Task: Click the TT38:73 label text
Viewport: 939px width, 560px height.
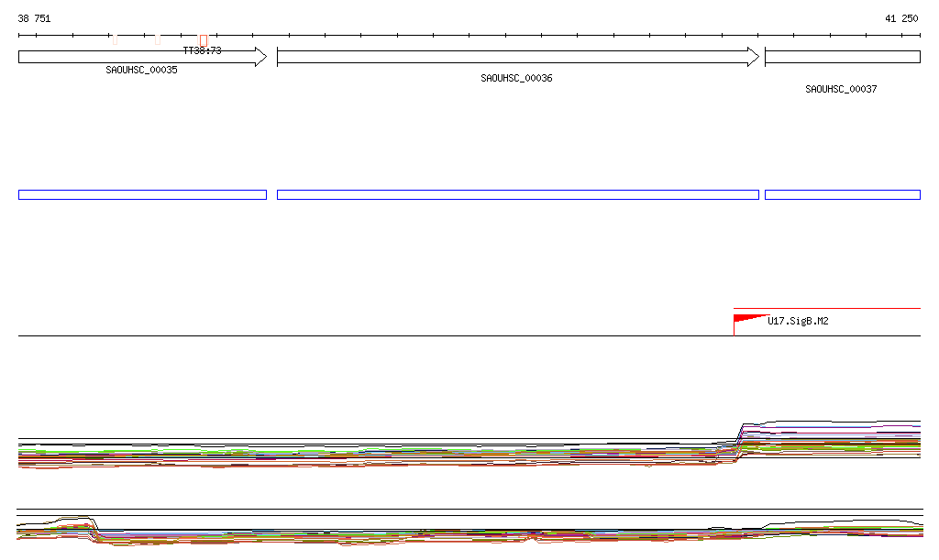Action: point(203,51)
